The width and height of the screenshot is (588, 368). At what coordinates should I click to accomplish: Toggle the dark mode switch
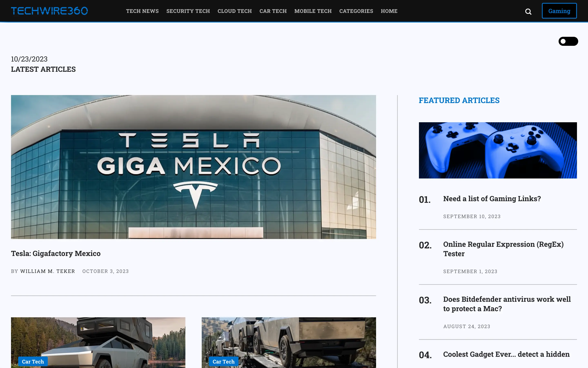click(x=568, y=41)
